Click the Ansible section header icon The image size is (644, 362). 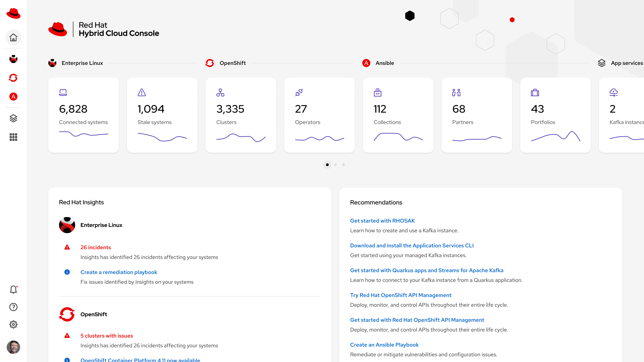tap(366, 63)
